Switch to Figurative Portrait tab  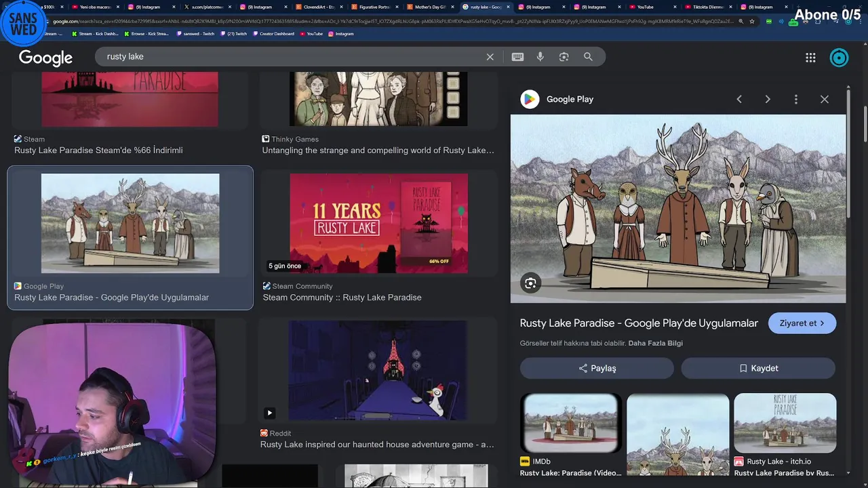(x=374, y=7)
